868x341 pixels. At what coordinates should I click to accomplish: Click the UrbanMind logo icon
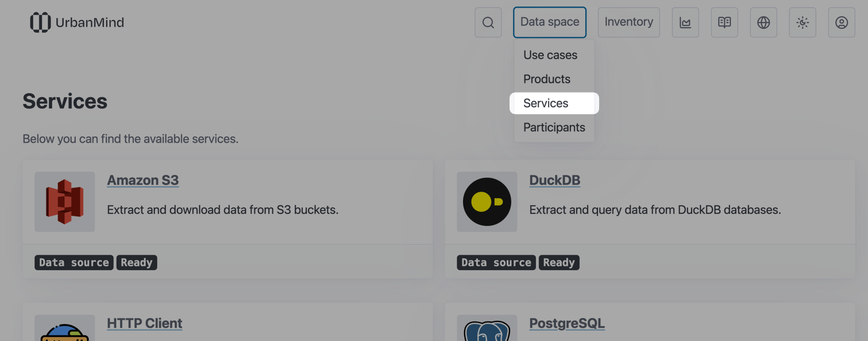pyautogui.click(x=40, y=22)
